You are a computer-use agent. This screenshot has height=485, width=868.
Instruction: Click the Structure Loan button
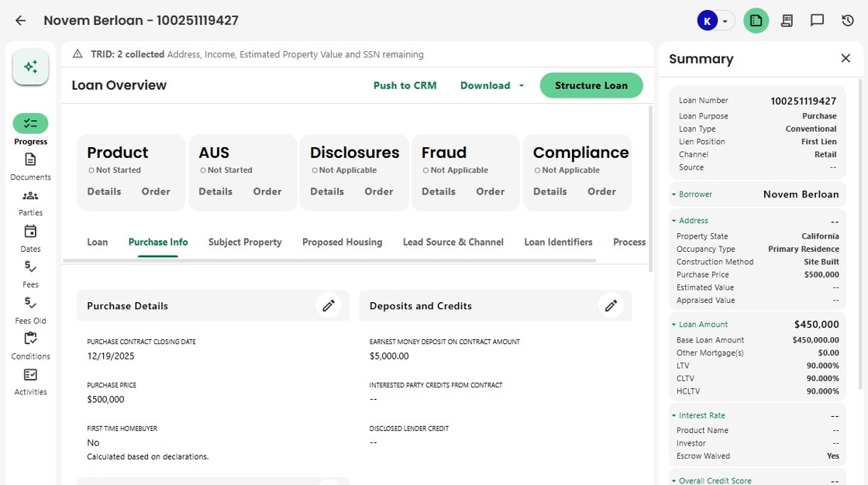point(591,85)
